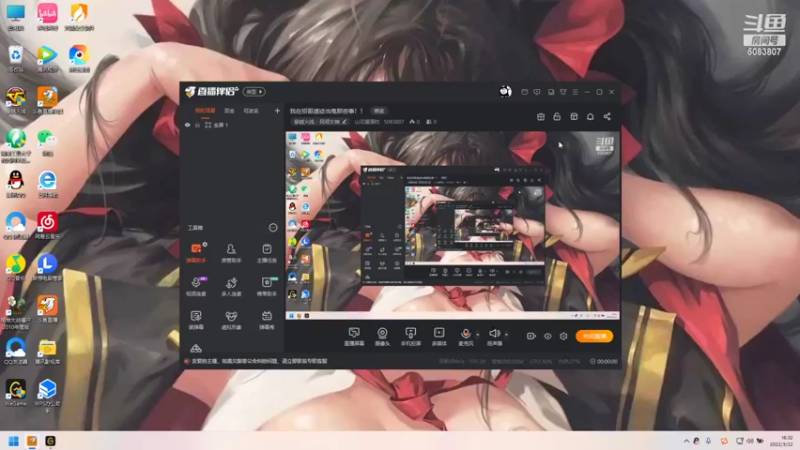Open the Tencent Video desktop icon
The height and width of the screenshot is (450, 800).
(47, 59)
